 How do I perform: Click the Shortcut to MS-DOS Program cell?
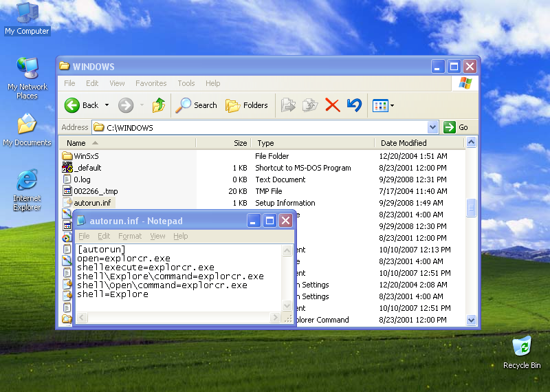[x=303, y=168]
